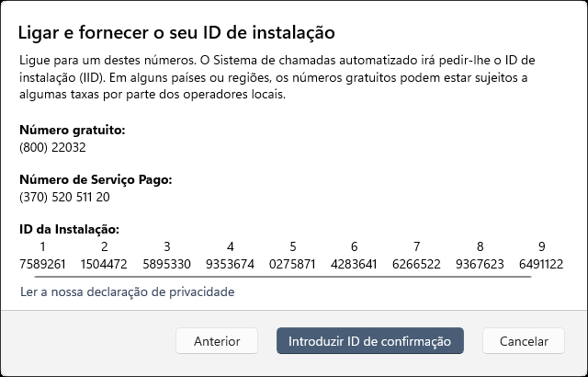Screen dimensions: 588x377
Task: Click installation ID group 9367623
Action: (x=479, y=263)
